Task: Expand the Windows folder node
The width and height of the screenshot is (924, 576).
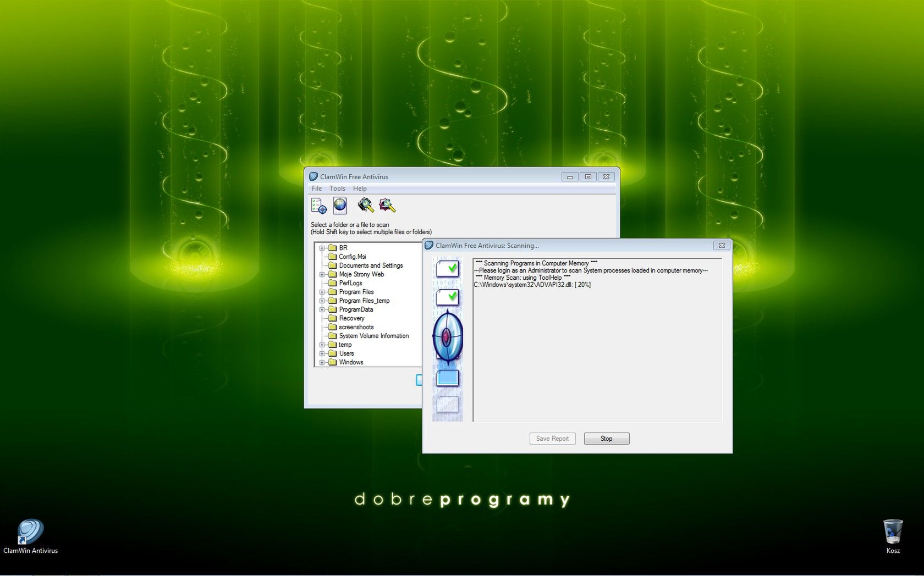Action: click(x=322, y=362)
